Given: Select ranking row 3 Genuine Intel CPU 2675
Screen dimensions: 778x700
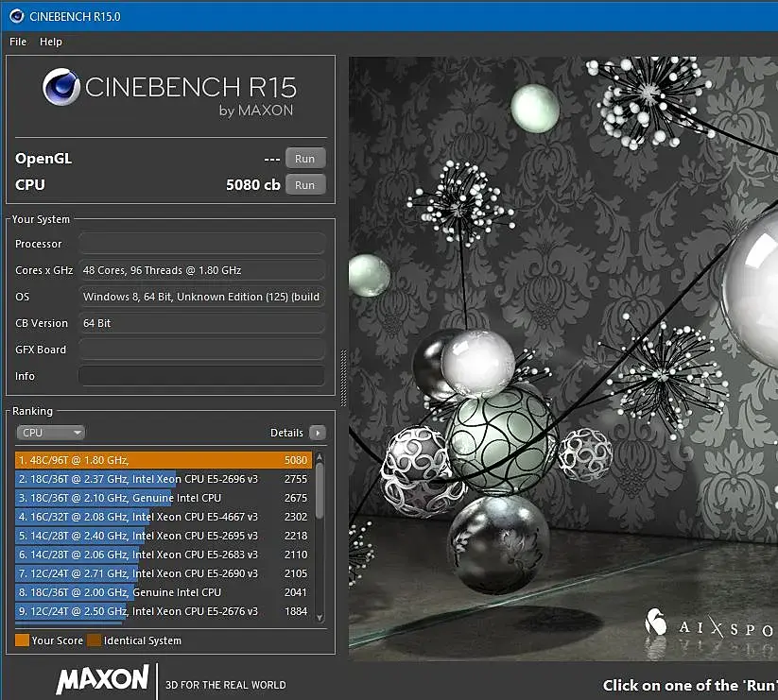Looking at the screenshot, I should tap(164, 498).
